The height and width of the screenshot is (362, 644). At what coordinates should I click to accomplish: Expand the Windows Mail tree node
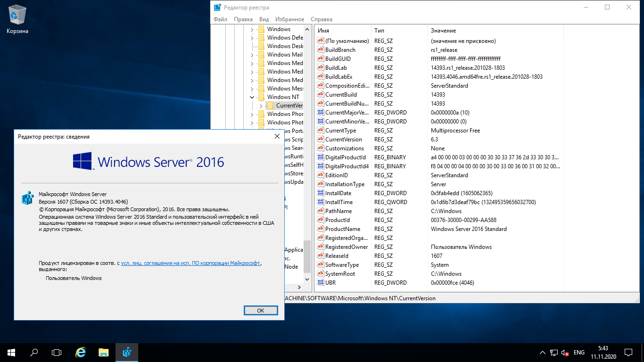252,55
